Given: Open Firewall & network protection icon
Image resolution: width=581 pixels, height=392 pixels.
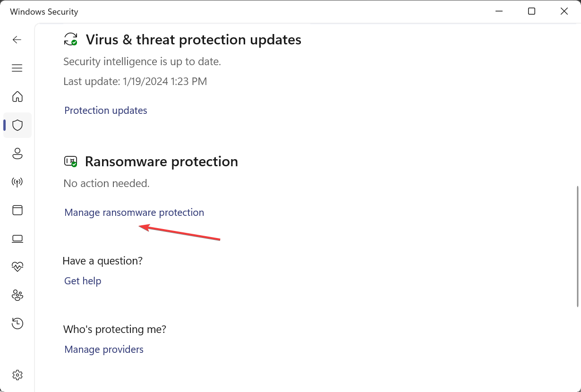Looking at the screenshot, I should click(x=17, y=182).
